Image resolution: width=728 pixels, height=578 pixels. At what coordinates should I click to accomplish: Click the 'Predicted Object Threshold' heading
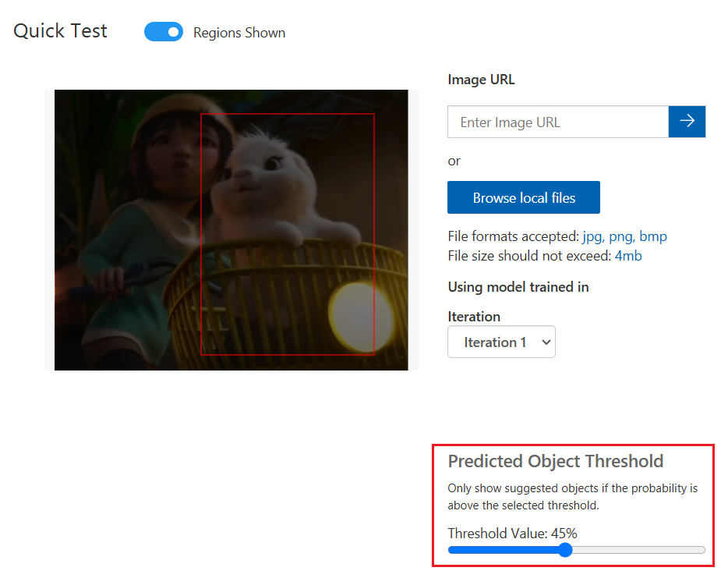coord(555,461)
